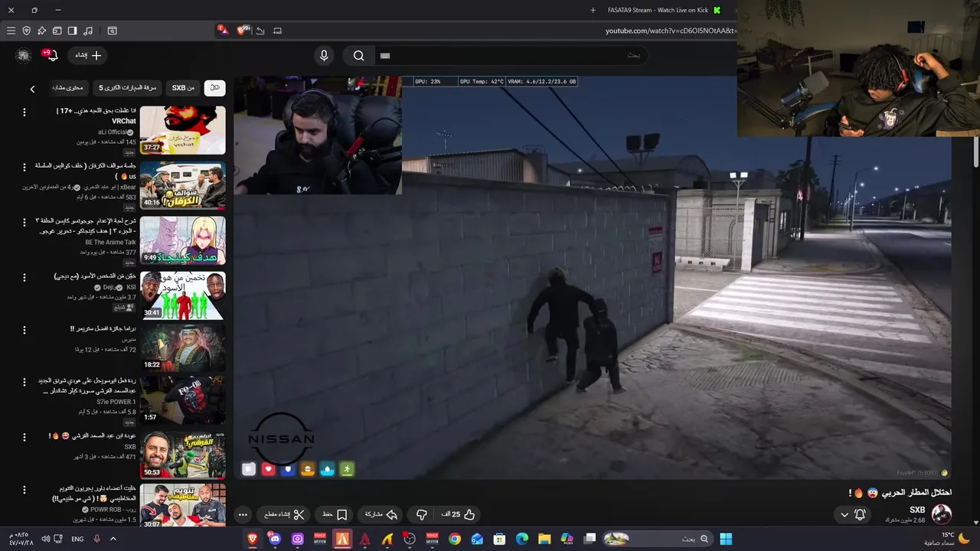Open Microsoft Edge from the taskbar
Viewport: 980px width, 551px height.
click(x=522, y=539)
